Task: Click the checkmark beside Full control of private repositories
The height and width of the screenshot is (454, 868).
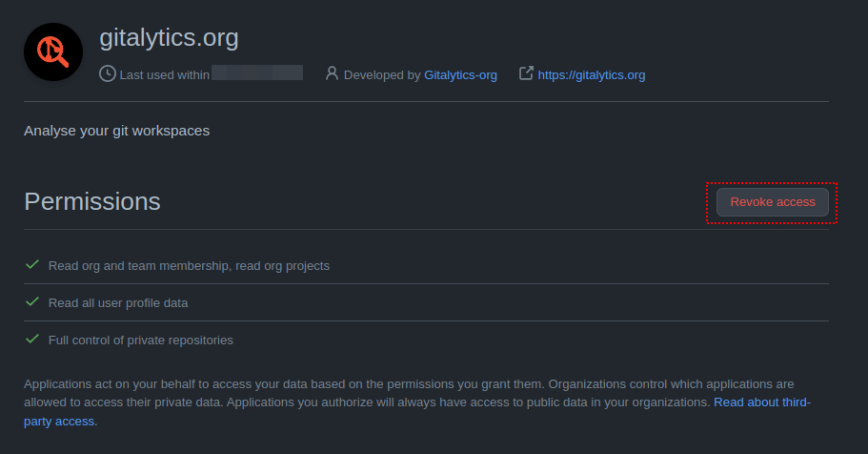Action: click(32, 339)
